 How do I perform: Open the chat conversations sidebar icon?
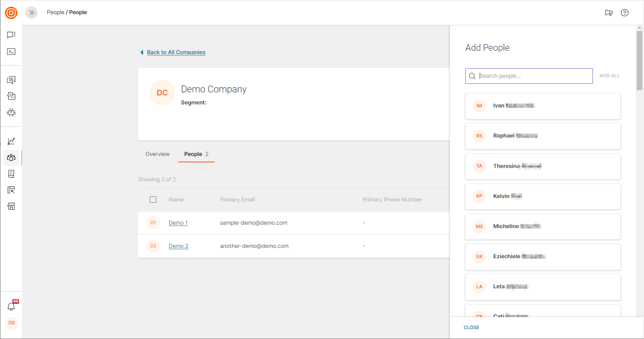pos(11,35)
